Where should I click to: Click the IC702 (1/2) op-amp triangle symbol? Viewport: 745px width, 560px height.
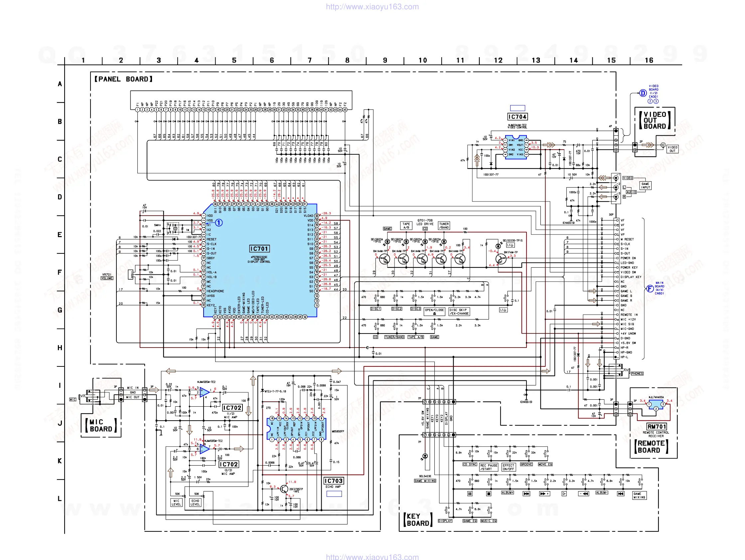(205, 392)
